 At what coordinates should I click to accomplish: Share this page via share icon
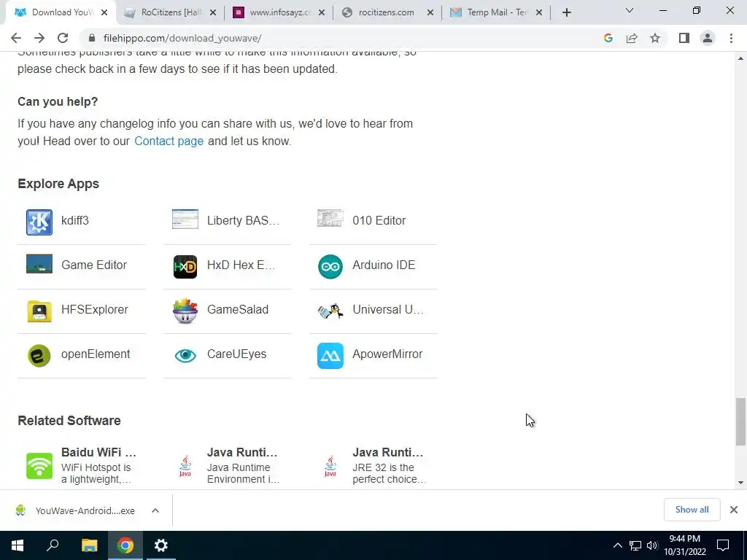pos(632,38)
